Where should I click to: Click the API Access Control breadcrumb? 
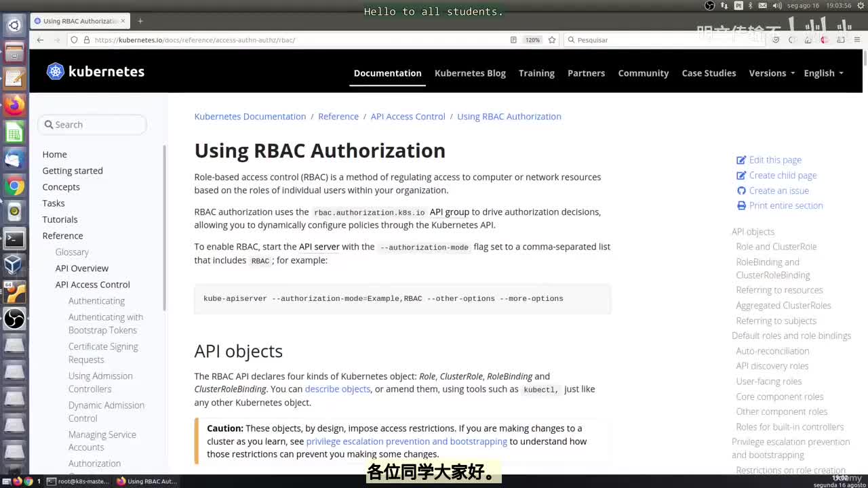(x=408, y=117)
